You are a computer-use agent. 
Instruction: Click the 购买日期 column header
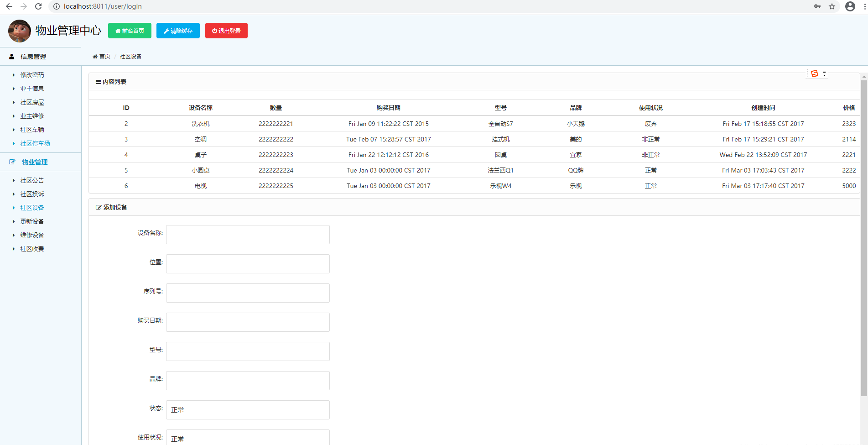point(389,108)
